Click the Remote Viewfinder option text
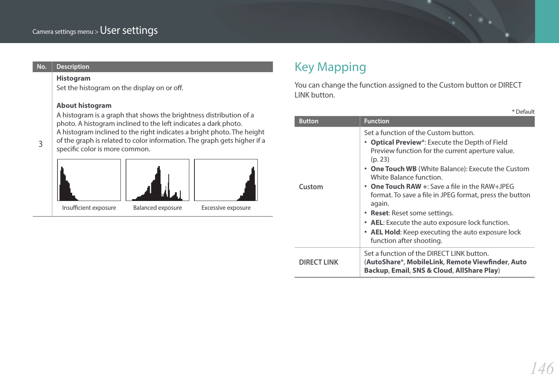559x392 pixels. pos(477,262)
